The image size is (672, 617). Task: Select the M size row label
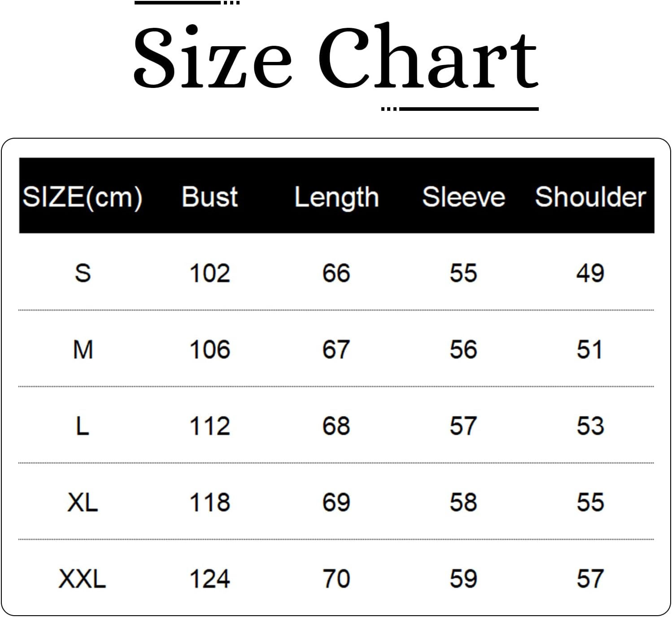tap(83, 350)
